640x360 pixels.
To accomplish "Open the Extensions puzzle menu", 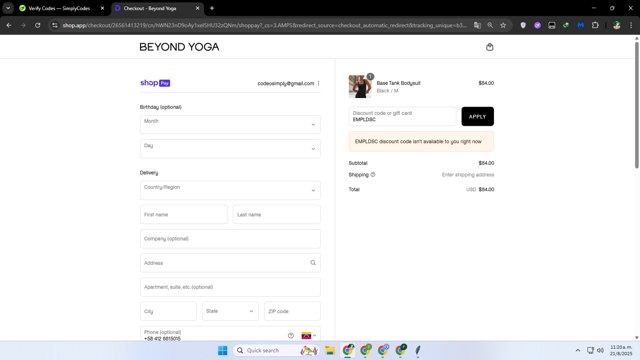I will coord(595,25).
